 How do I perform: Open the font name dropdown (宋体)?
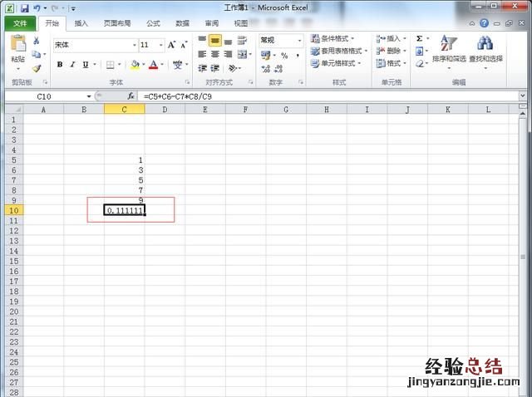pyautogui.click(x=134, y=45)
